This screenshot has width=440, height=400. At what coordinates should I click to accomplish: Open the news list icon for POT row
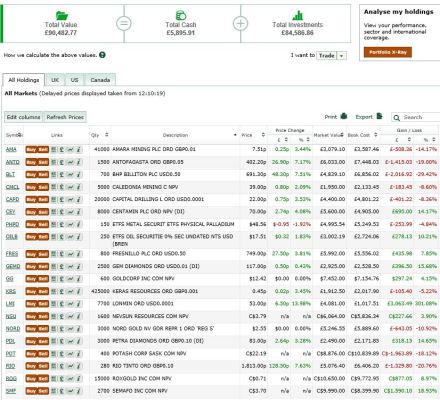pos(53,354)
